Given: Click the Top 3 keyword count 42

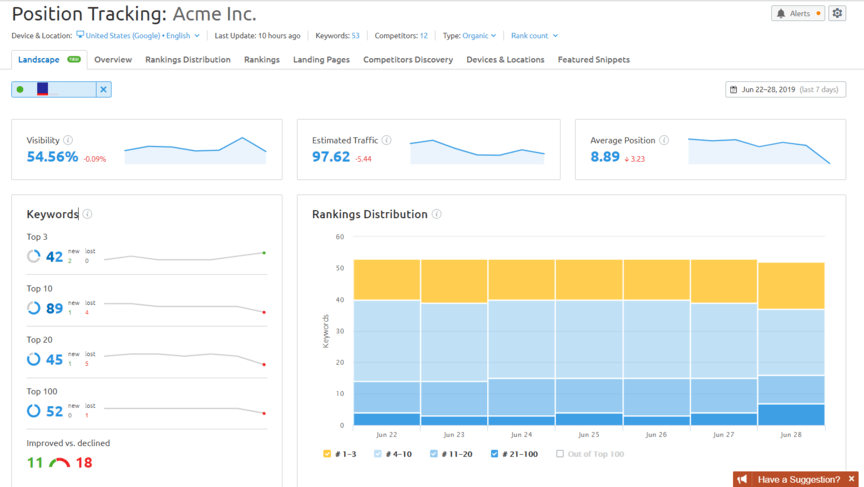Looking at the screenshot, I should tap(54, 257).
